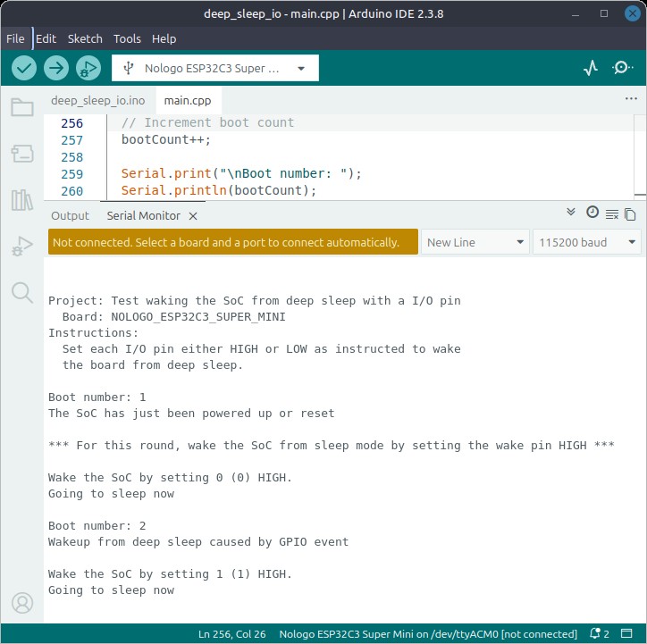Click the "Instructions:" output line

click(x=93, y=333)
